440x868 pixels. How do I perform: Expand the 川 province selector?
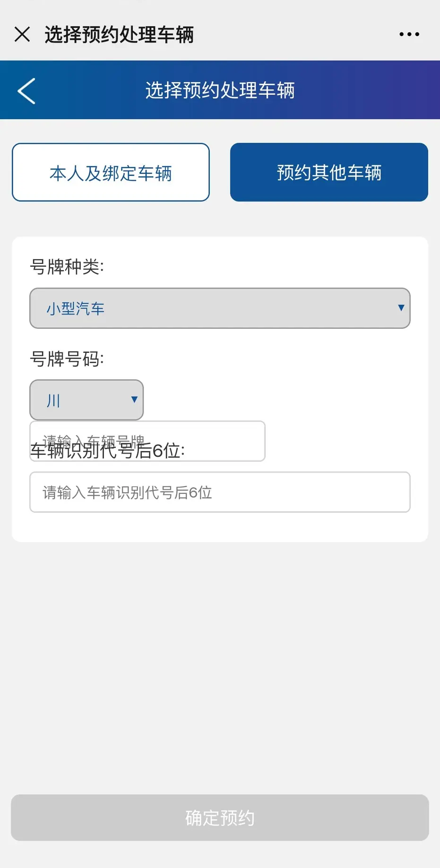(x=86, y=400)
